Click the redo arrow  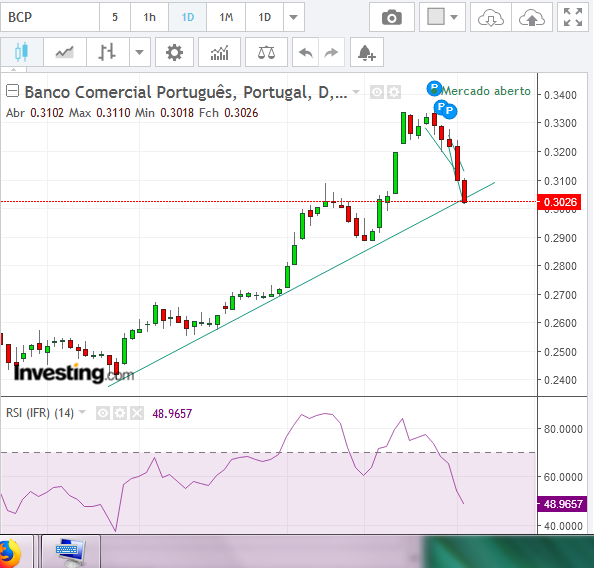tap(331, 52)
